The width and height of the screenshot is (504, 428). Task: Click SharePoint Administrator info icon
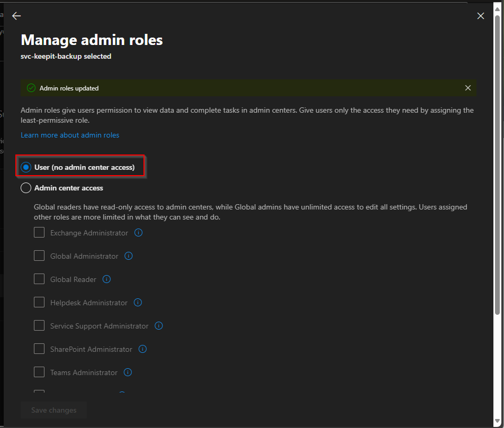click(142, 349)
